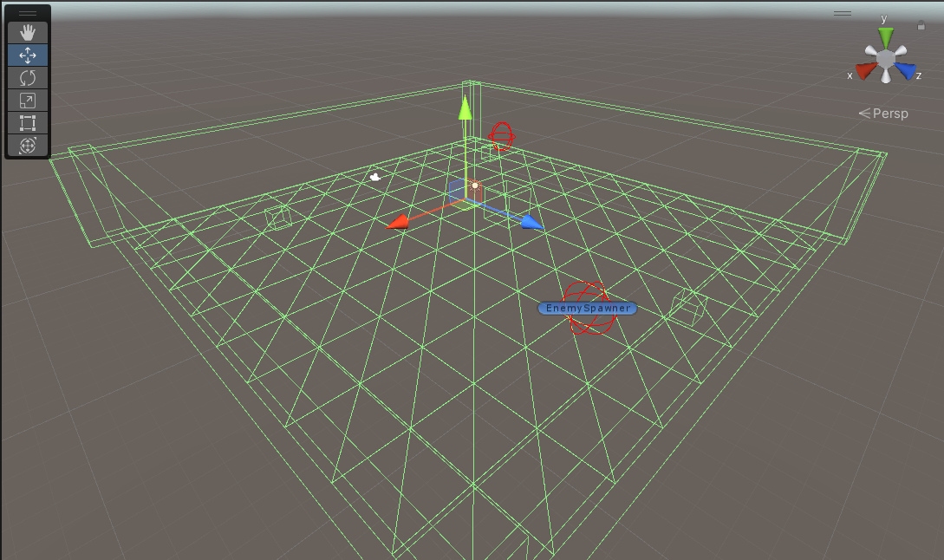Select the Rotate tool
This screenshot has width=944, height=560.
click(x=28, y=78)
